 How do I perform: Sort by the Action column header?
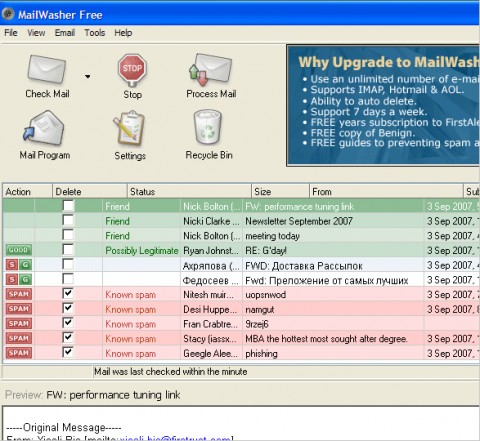[x=27, y=191]
